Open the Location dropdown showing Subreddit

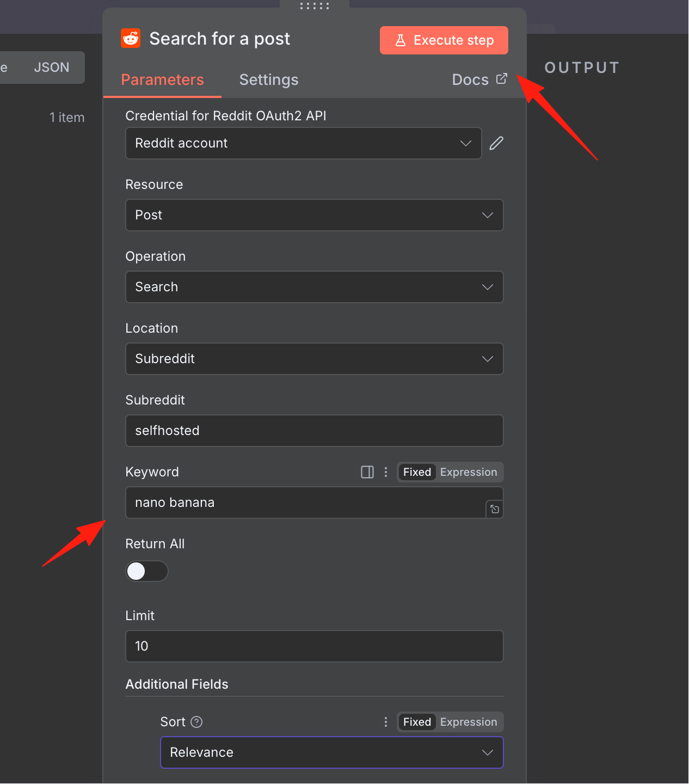(x=315, y=359)
